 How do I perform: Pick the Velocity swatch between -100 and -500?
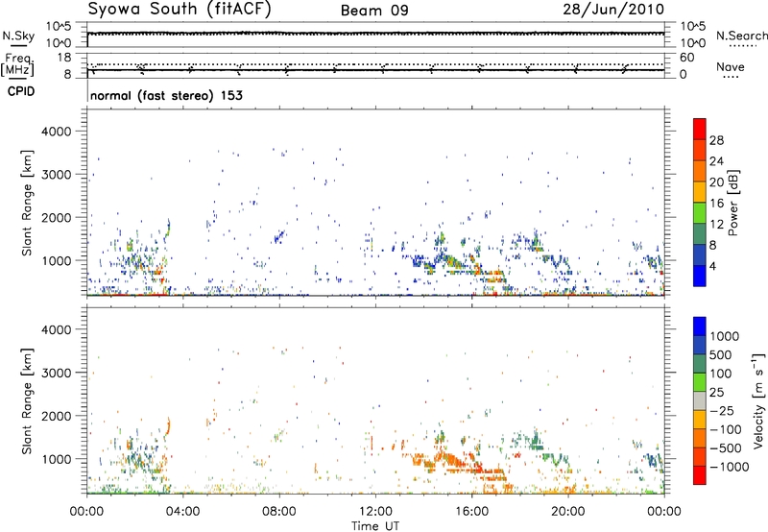700,438
